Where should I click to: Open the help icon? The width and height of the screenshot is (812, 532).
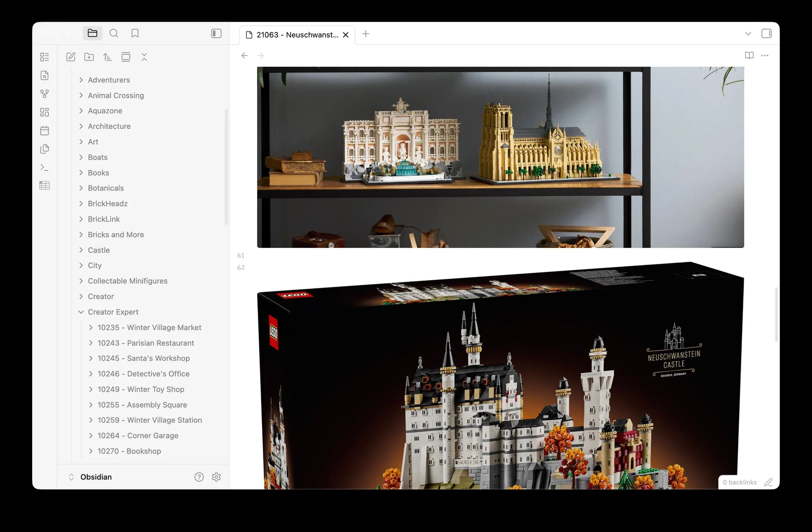(x=199, y=477)
